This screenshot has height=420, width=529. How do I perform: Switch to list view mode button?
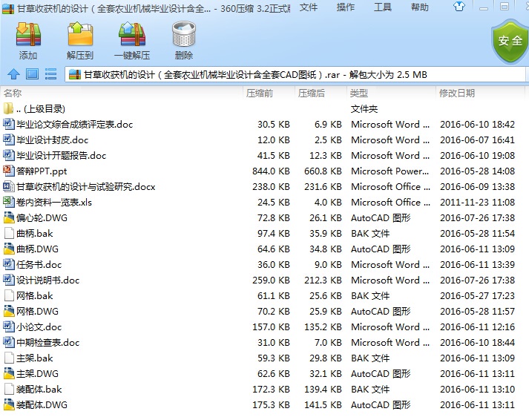tap(50, 74)
